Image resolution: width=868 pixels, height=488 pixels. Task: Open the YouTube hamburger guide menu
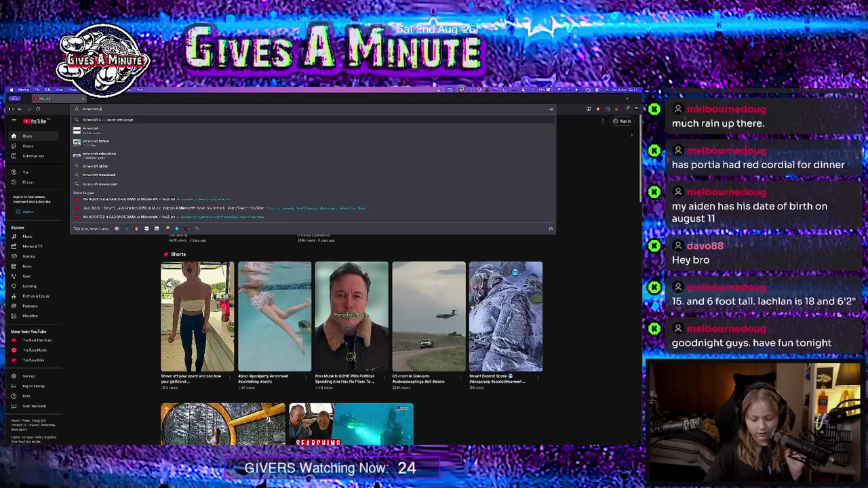click(x=14, y=121)
